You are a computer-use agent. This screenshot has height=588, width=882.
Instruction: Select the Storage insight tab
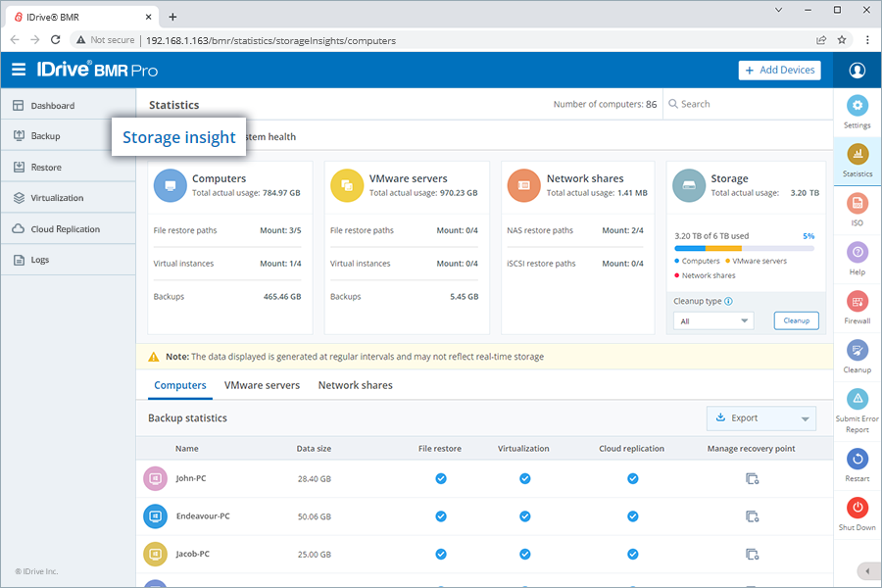[x=179, y=137]
